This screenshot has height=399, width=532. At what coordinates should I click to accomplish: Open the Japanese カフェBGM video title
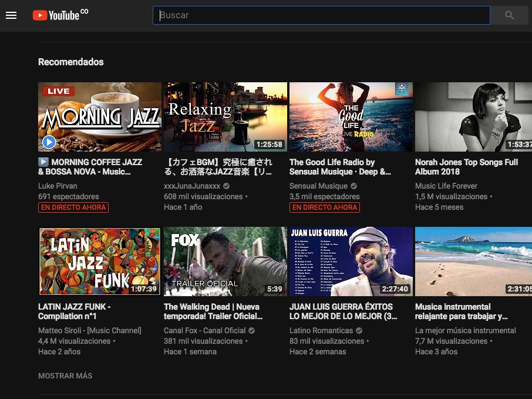[x=218, y=167]
